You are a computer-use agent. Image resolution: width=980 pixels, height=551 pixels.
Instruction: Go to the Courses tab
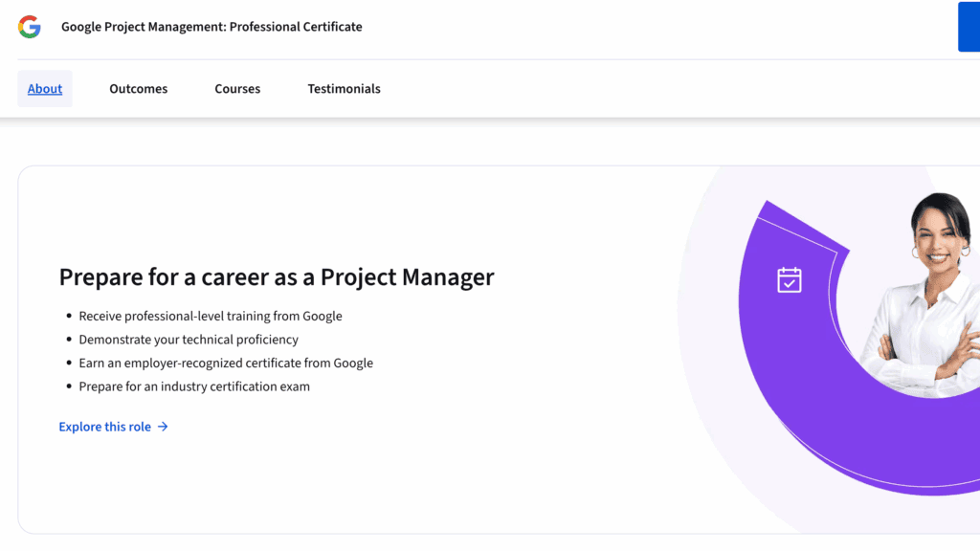pyautogui.click(x=237, y=89)
